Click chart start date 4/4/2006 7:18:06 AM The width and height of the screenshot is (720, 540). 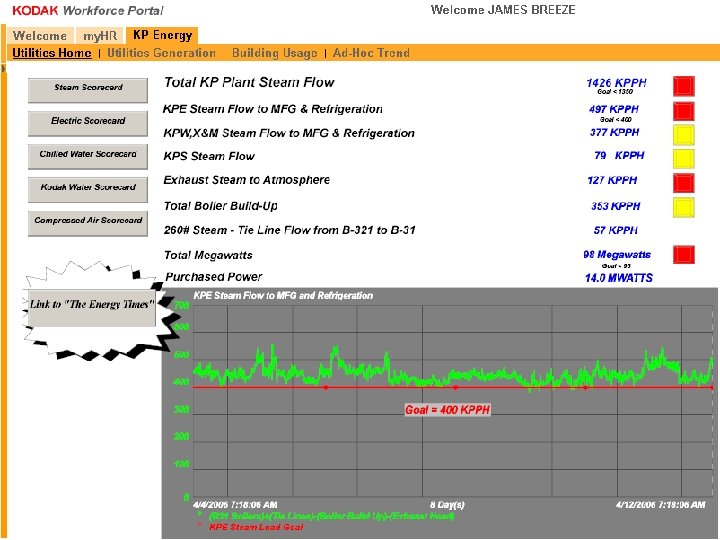[x=235, y=505]
